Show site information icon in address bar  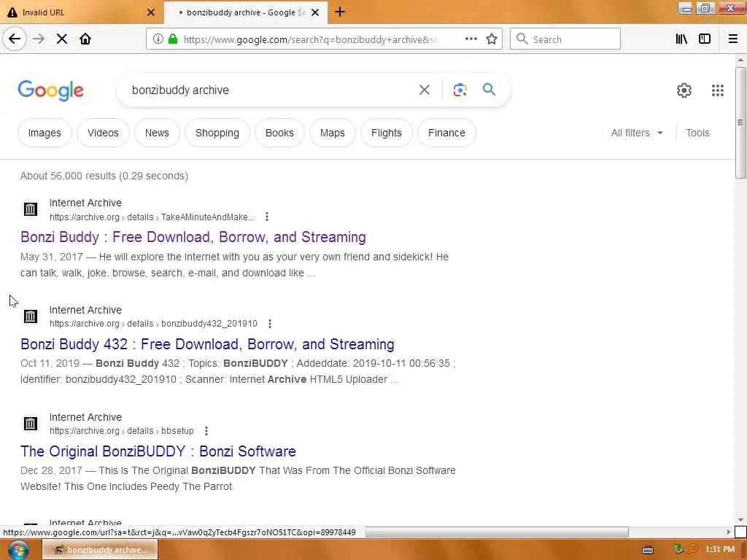[158, 39]
